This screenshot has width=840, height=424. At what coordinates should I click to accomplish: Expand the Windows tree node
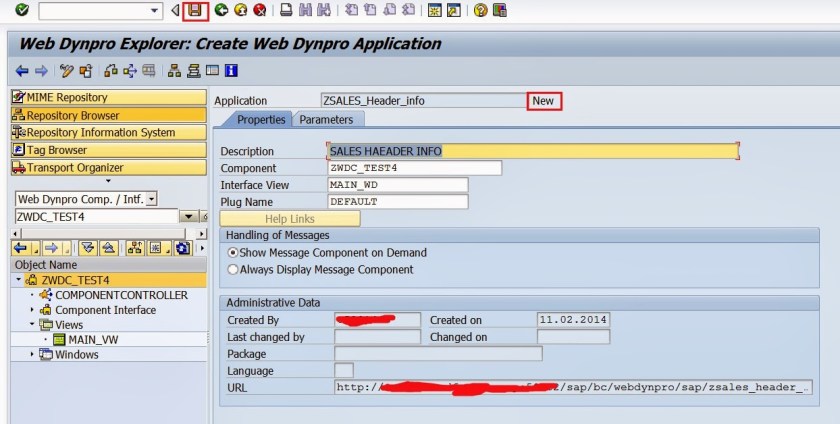coord(31,355)
